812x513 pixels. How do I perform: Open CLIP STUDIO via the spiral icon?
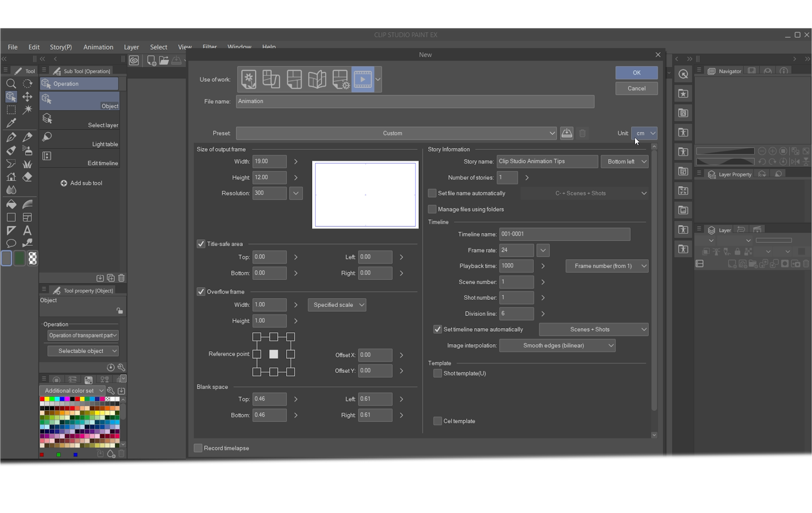[134, 60]
